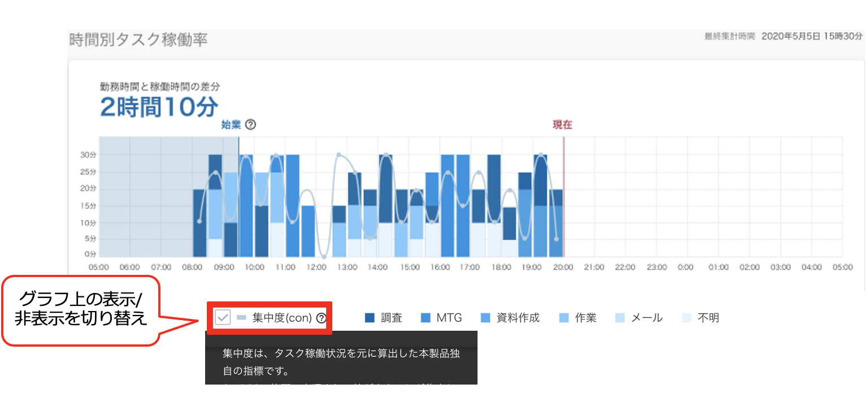Select the 不明 legend label

[709, 318]
